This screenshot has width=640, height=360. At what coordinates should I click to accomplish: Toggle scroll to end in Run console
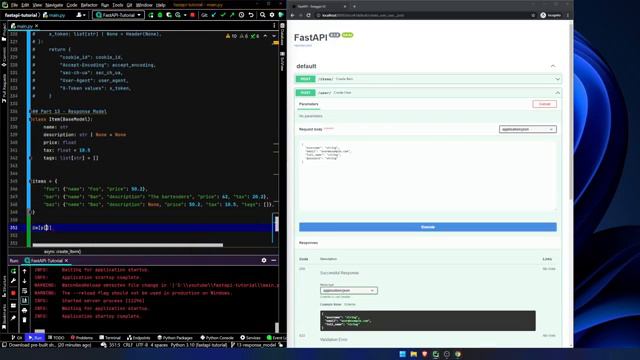(24, 300)
